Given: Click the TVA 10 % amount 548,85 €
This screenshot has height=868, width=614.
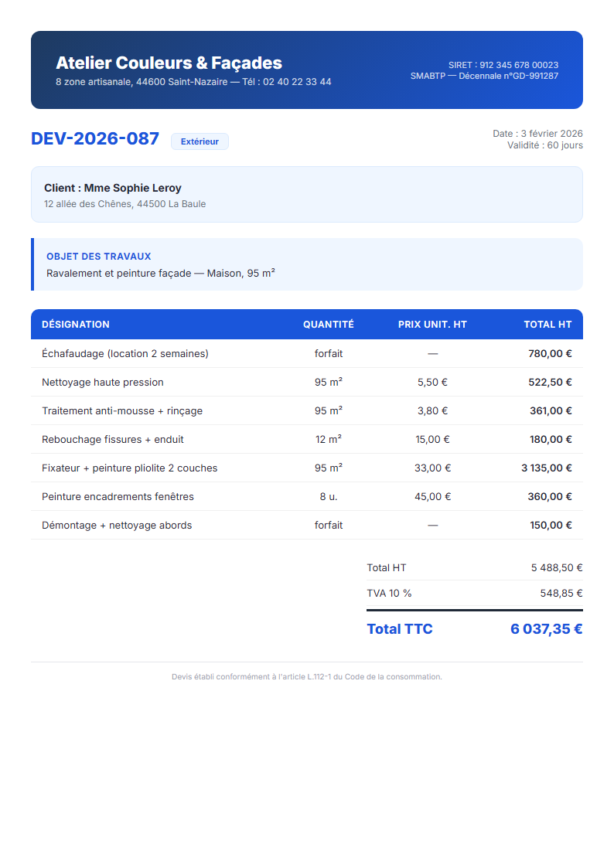Looking at the screenshot, I should [561, 593].
